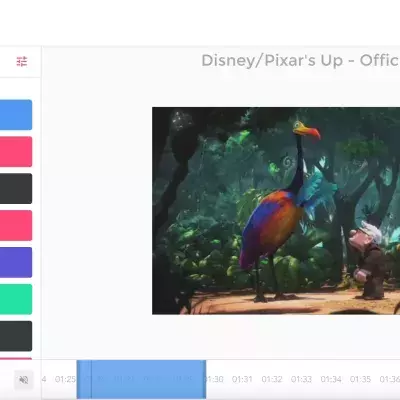The height and width of the screenshot is (400, 400).
Task: Jump to 01:35 on the timeline
Action: pos(360,379)
